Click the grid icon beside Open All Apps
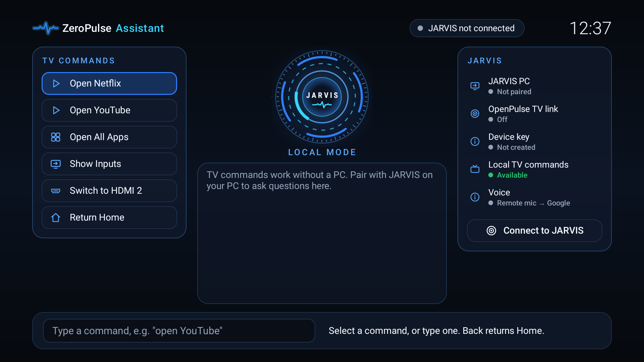644x362 pixels. [56, 137]
